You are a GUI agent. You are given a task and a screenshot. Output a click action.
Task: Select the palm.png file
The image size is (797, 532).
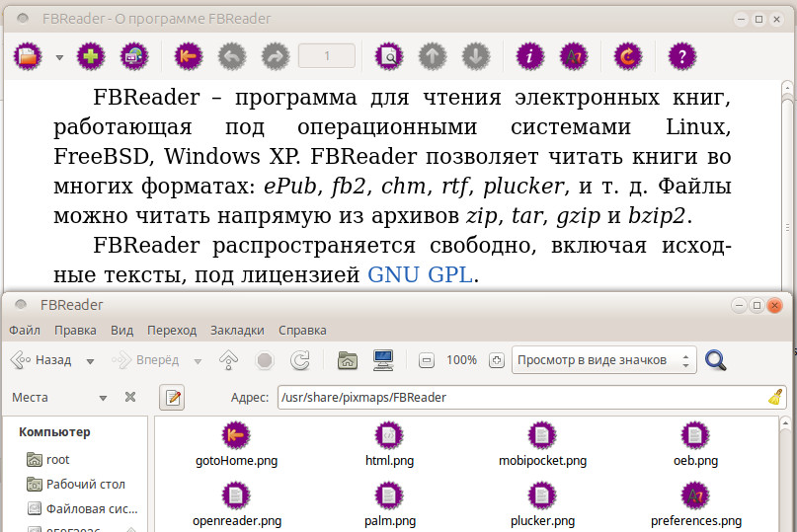(x=389, y=504)
